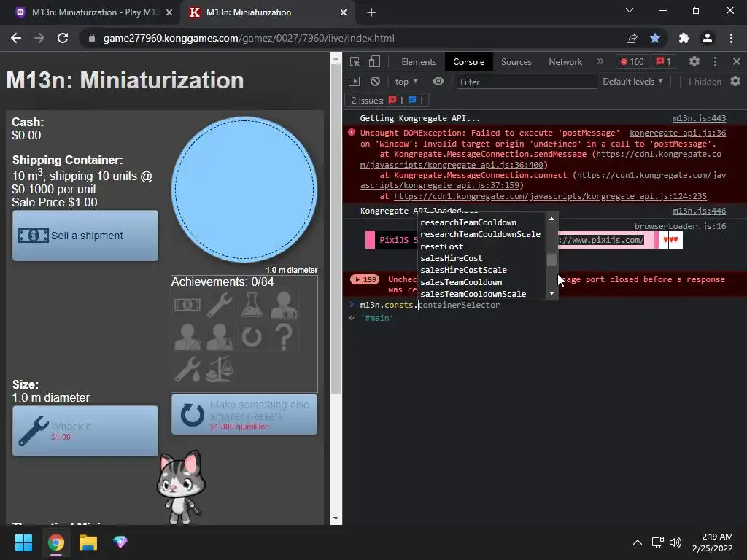The image size is (747, 560).
Task: Click the 160 errors counter badge
Action: tap(632, 61)
